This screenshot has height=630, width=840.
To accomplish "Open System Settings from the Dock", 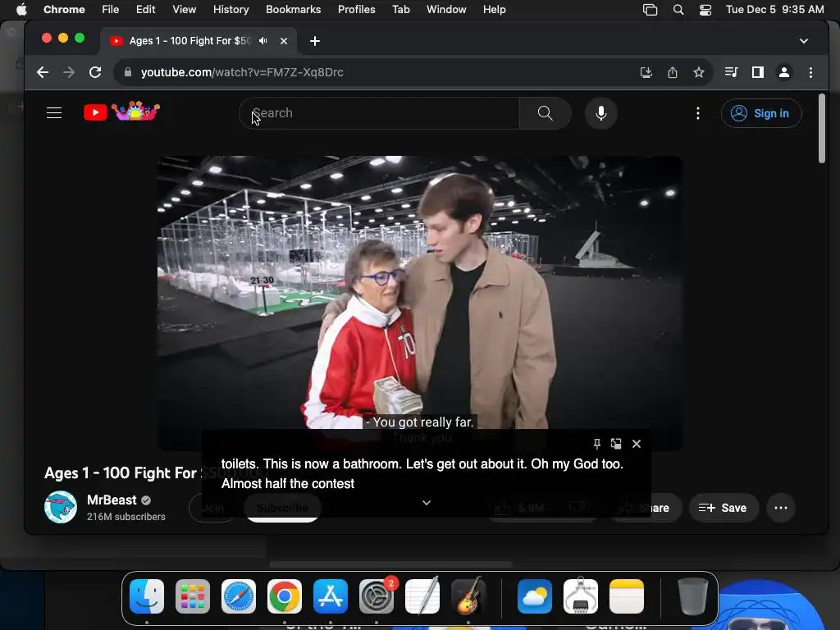I will tap(376, 596).
